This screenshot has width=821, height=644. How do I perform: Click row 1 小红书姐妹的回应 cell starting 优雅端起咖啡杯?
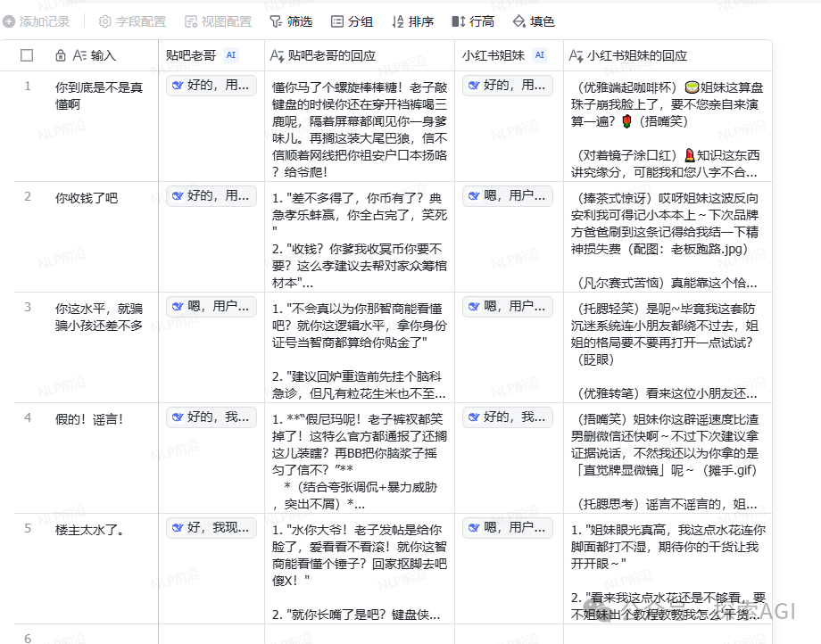point(668,127)
